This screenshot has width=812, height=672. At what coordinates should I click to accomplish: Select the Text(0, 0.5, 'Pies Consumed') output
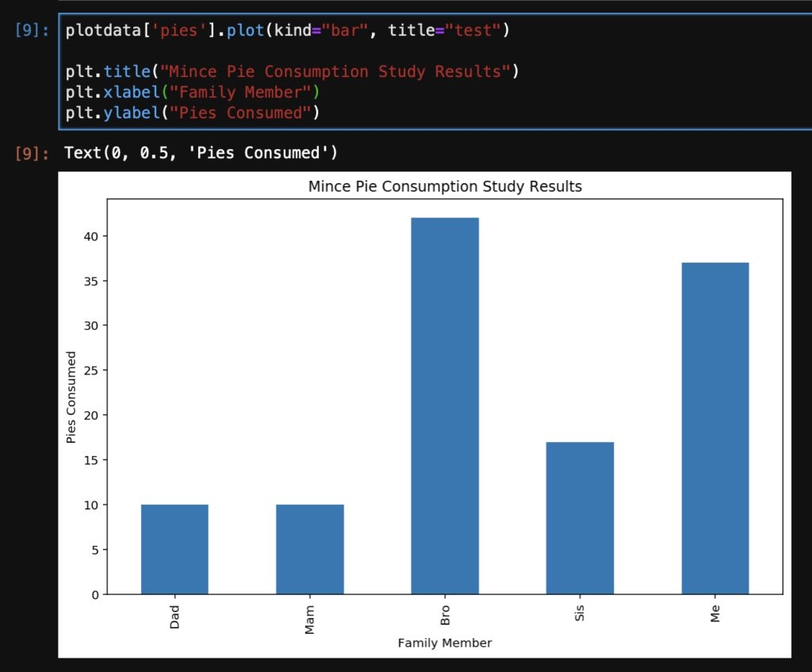pyautogui.click(x=201, y=152)
